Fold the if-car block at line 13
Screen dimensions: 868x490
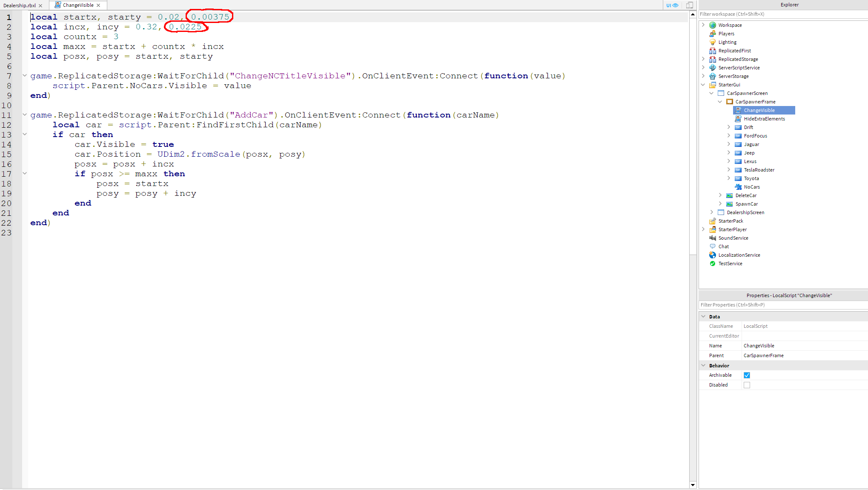25,135
